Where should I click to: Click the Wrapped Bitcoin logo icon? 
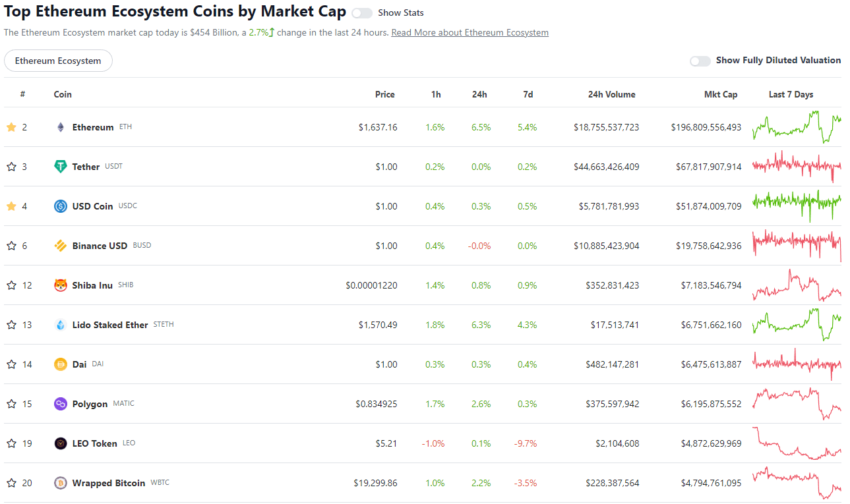(61, 483)
